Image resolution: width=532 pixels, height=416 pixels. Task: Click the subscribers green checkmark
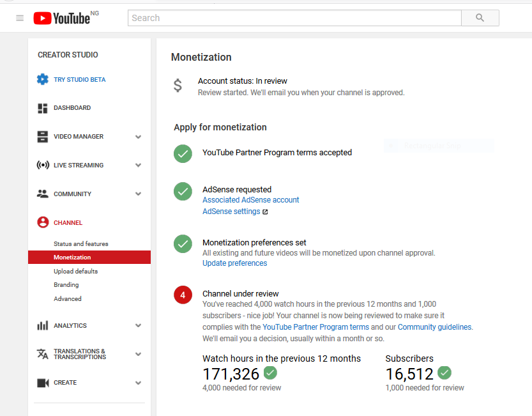445,373
